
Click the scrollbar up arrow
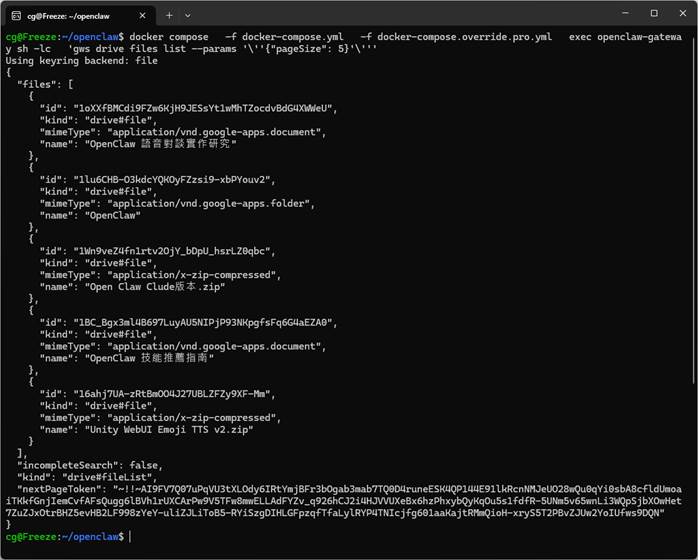point(692,33)
